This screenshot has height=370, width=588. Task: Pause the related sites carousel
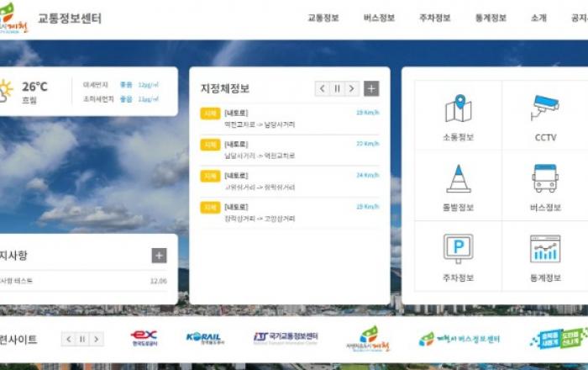coord(82,339)
